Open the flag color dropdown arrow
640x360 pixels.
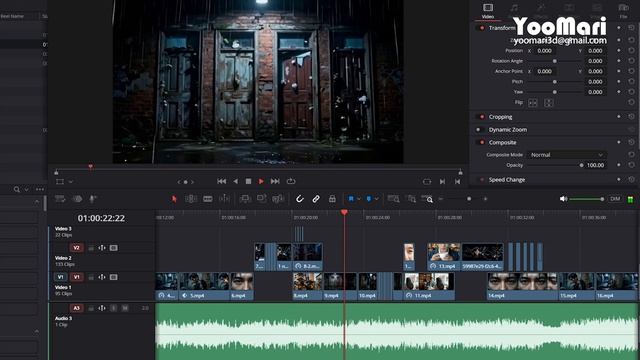359,199
